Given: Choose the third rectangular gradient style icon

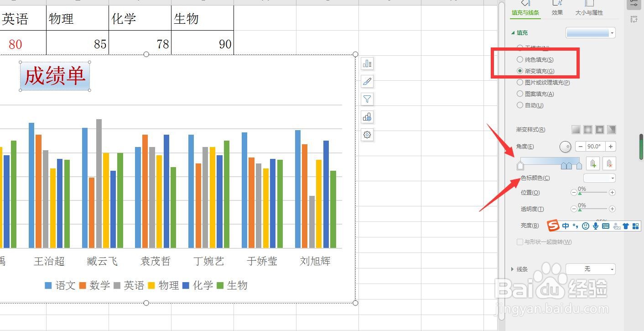Looking at the screenshot, I should click(x=600, y=130).
